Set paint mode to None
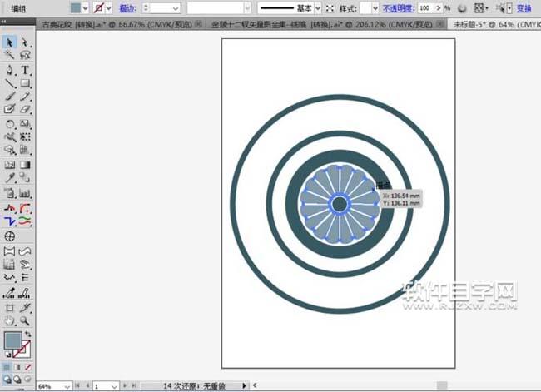This screenshot has height=392, width=541. 27,366
